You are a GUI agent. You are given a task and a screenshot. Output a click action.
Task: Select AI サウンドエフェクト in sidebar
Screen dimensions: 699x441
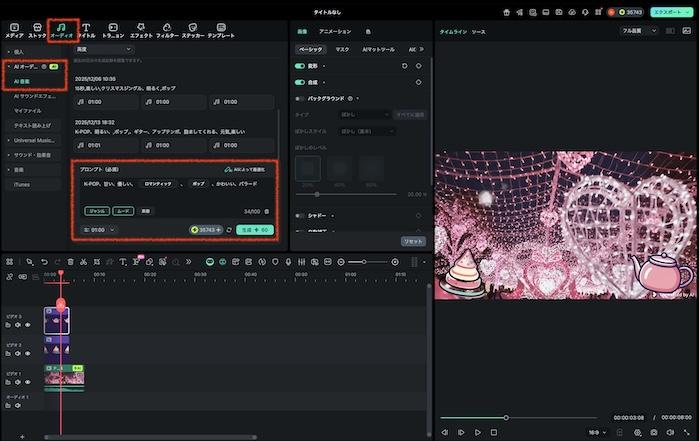pyautogui.click(x=34, y=96)
